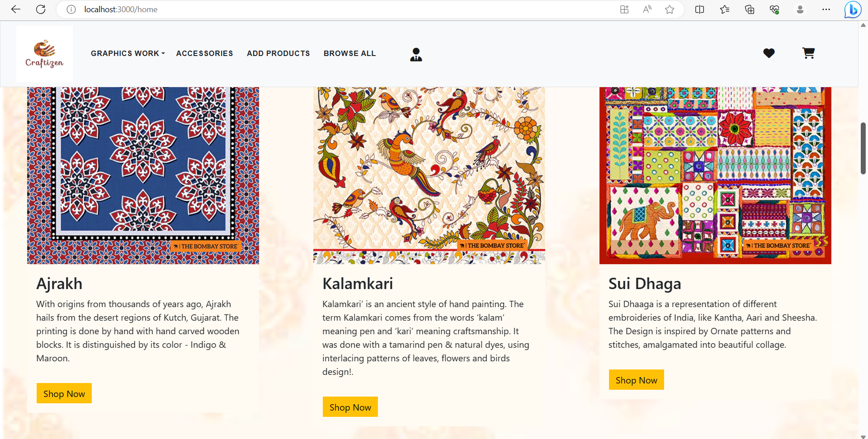Add page to favorites star icon
868x439 pixels.
point(670,9)
